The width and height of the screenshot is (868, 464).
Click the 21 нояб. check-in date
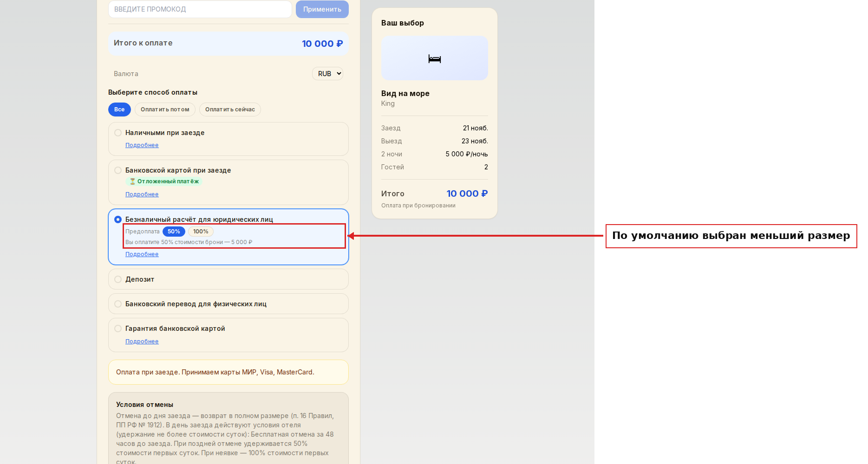[x=475, y=128]
